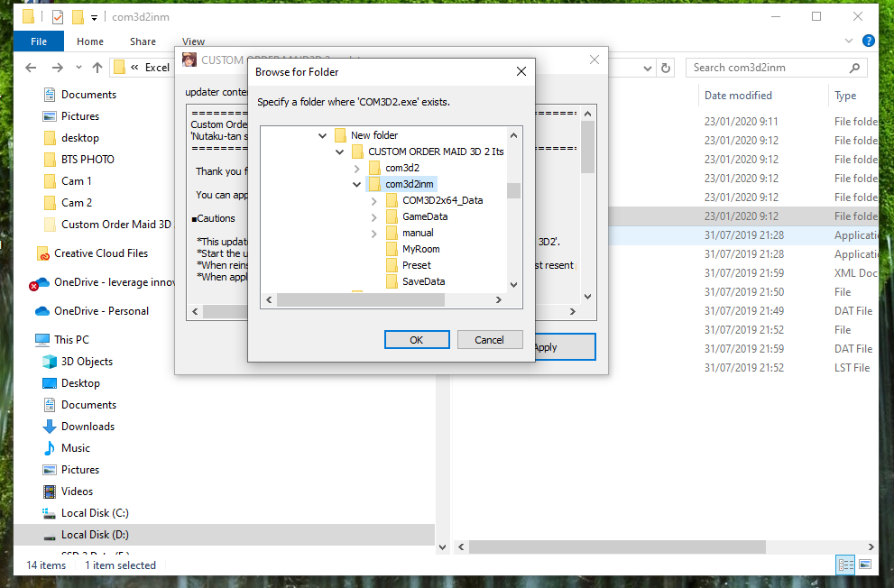Collapse the New folder tree node

[x=323, y=135]
